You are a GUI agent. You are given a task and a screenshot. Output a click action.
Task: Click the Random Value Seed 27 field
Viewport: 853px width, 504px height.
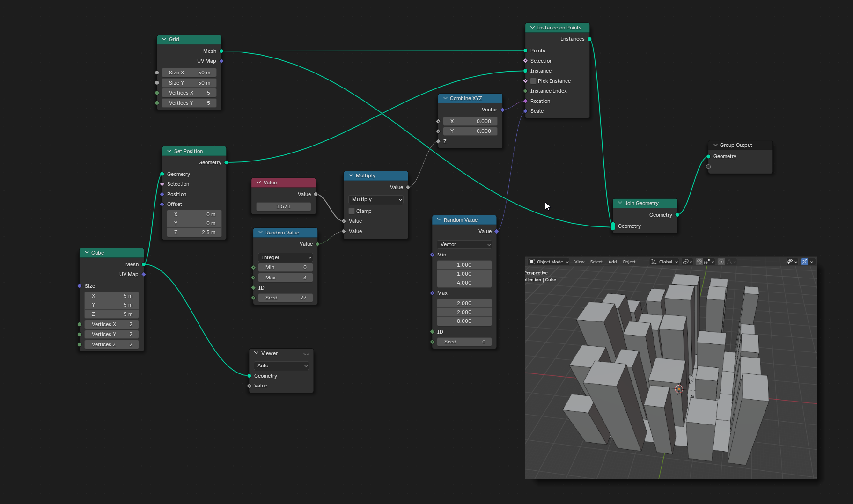tap(286, 298)
